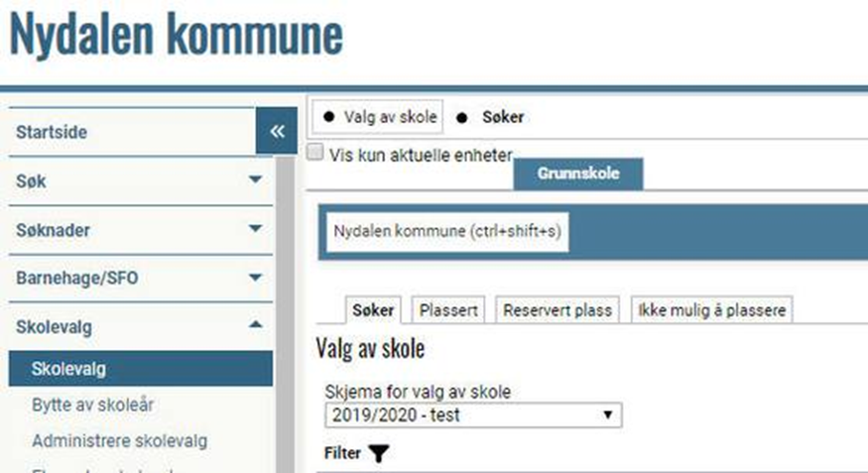Expand the Søknader sidebar section
Image resolution: width=868 pixels, height=473 pixels.
tap(255, 229)
